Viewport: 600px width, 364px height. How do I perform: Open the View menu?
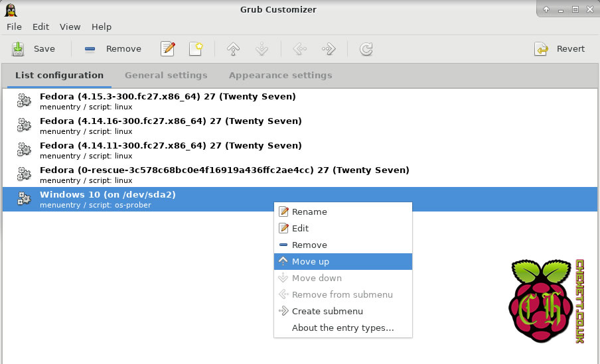[70, 27]
